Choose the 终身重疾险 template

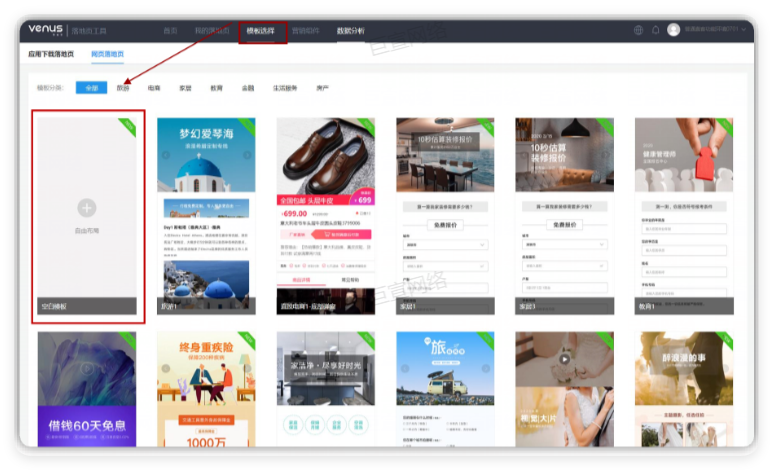pos(206,389)
